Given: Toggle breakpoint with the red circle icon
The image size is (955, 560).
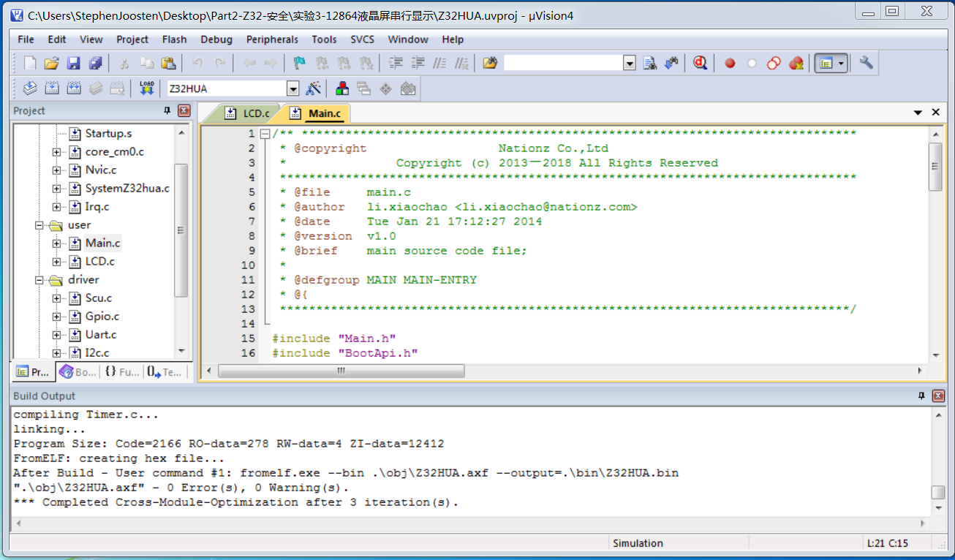Looking at the screenshot, I should pos(730,64).
